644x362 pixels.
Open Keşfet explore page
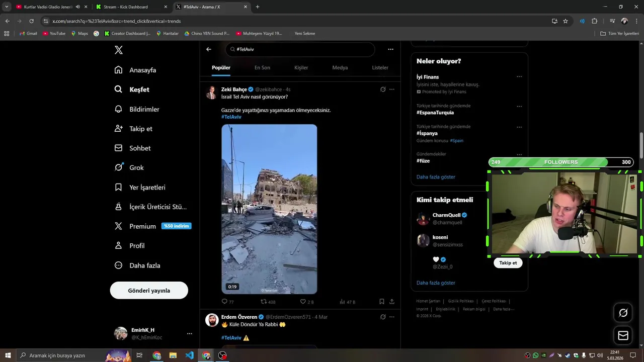point(132,89)
